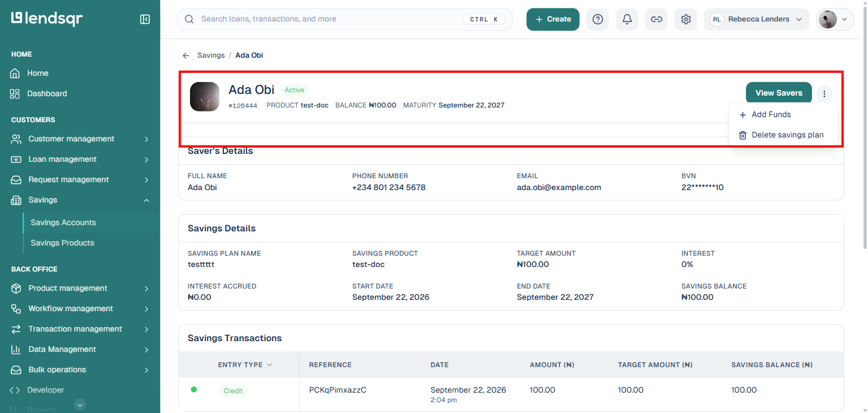Screen dimensions: 868x413
Task: Open the help question mark icon
Action: pos(598,19)
